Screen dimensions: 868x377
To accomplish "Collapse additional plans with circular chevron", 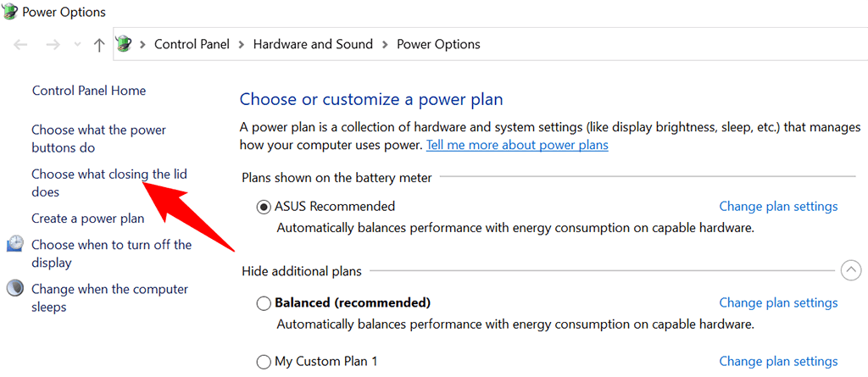I will [x=850, y=271].
